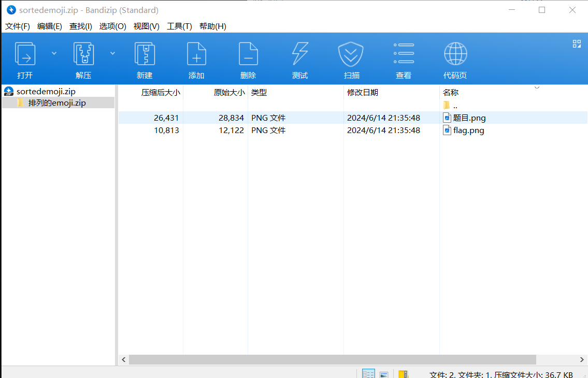Click the sort chevron above 名称 column
Image resolution: width=588 pixels, height=378 pixels.
[x=537, y=88]
